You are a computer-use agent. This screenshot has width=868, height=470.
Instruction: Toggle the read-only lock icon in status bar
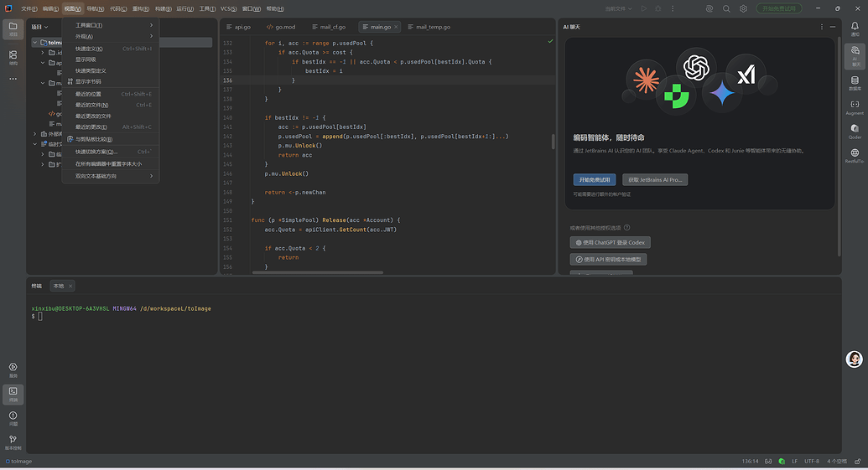(x=857, y=461)
